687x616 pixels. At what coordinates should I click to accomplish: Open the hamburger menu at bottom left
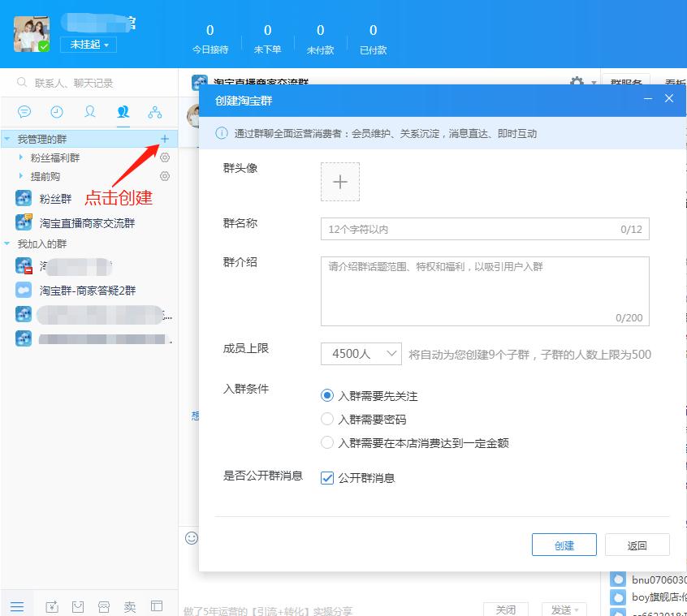pyautogui.click(x=17, y=605)
